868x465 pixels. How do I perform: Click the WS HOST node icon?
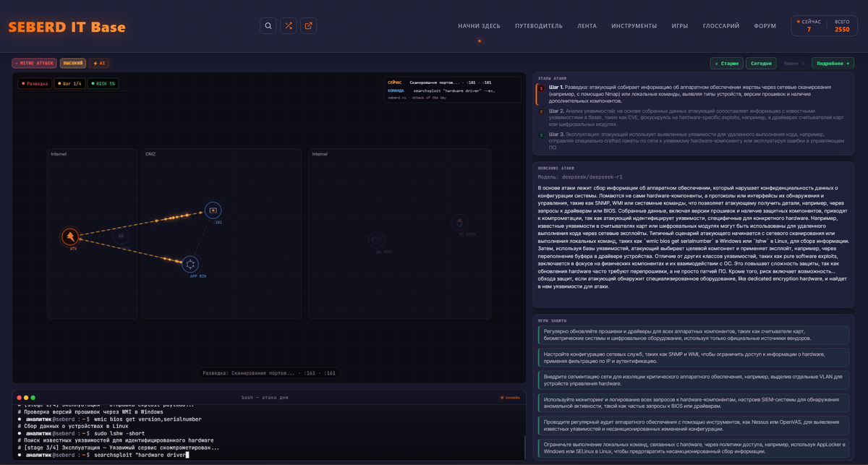coord(376,239)
